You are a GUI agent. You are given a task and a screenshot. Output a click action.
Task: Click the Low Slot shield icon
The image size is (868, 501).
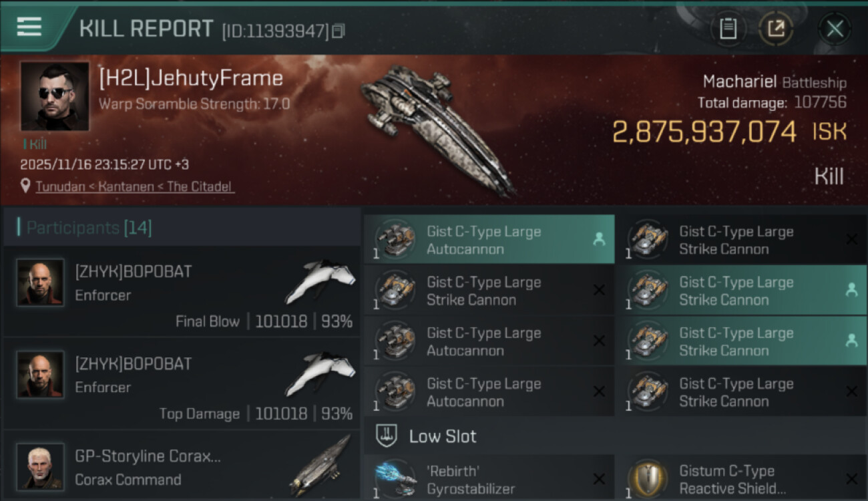point(387,436)
